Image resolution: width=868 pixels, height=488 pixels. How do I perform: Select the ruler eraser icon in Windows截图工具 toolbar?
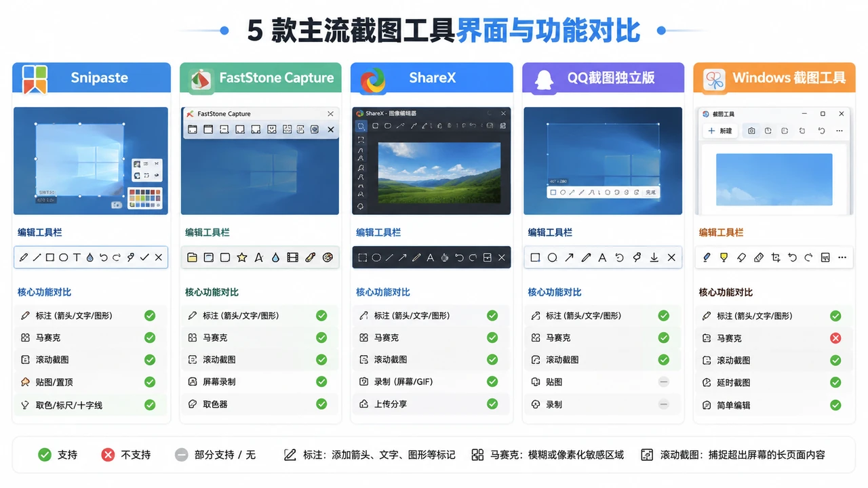(x=759, y=258)
